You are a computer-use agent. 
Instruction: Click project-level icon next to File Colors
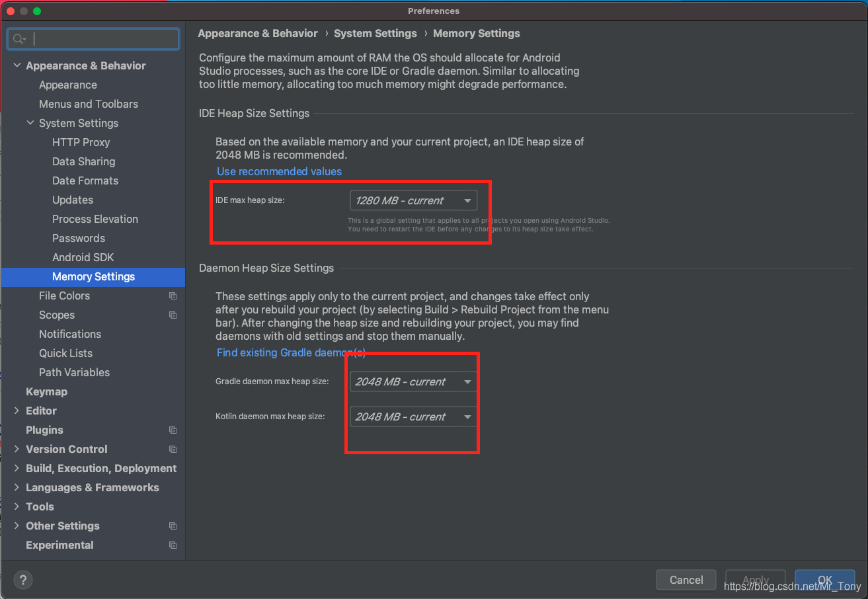(173, 296)
